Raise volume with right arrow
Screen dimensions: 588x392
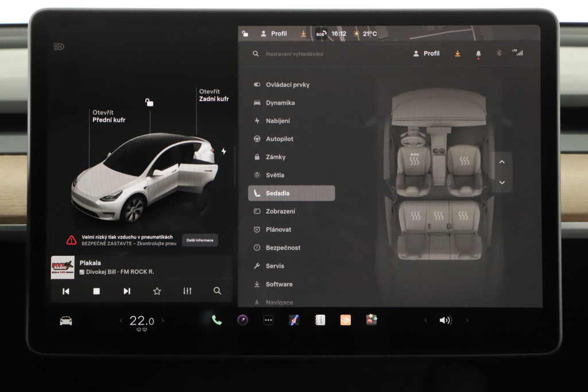click(467, 320)
